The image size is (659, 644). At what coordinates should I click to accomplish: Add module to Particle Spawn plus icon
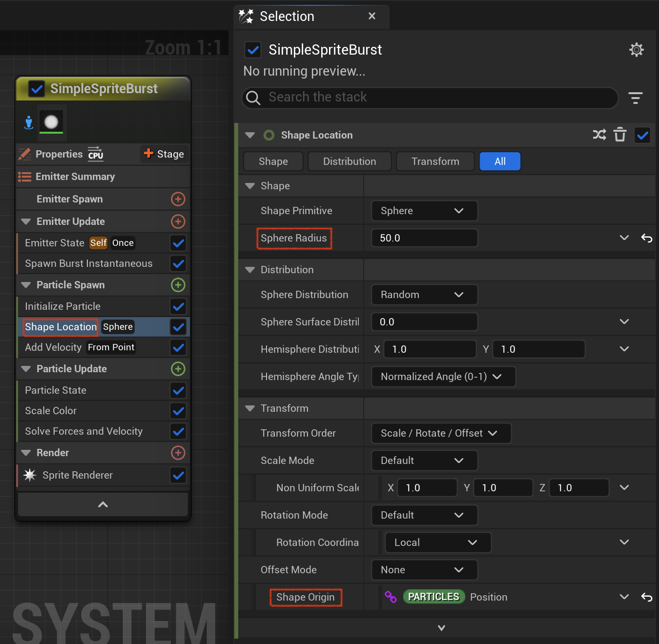178,285
